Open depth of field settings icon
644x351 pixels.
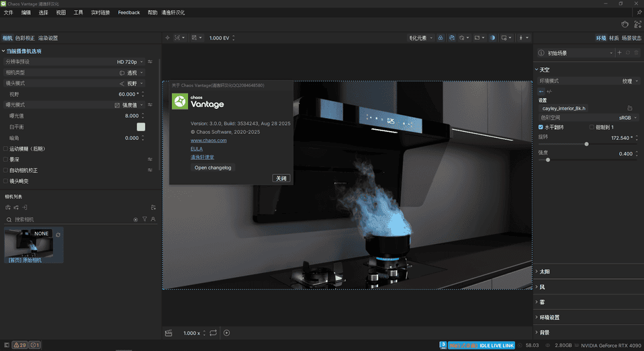[150, 159]
